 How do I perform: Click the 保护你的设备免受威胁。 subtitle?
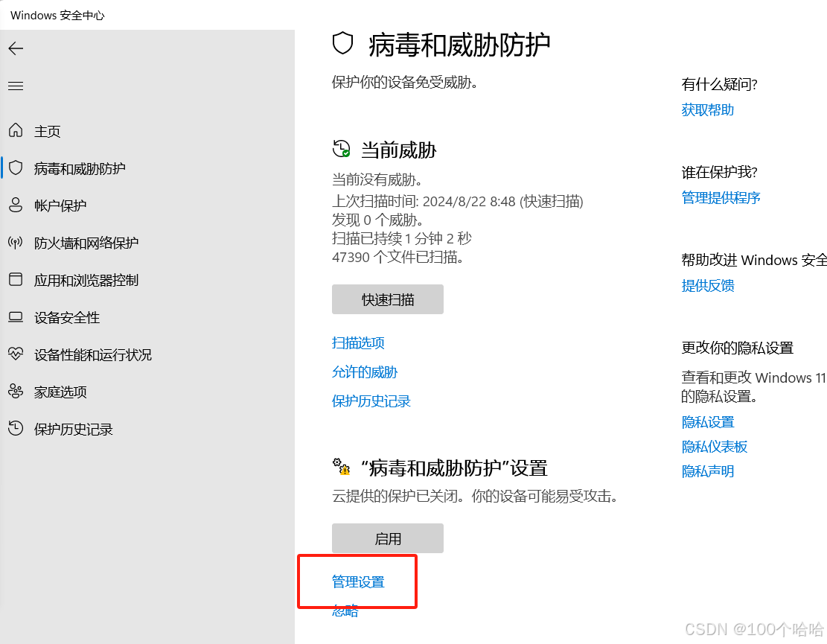[x=405, y=83]
